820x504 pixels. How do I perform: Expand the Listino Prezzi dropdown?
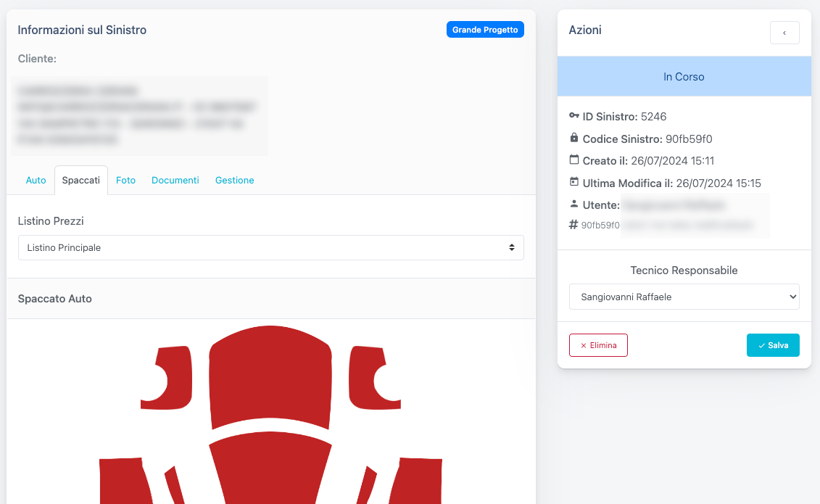(x=270, y=248)
